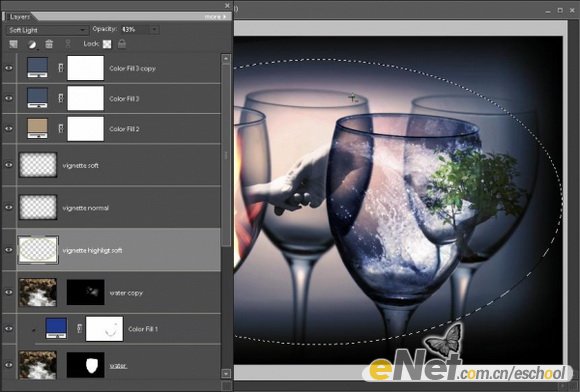Viewport: 580px width, 392px height.
Task: Click the create new layer icon
Action: (x=14, y=44)
